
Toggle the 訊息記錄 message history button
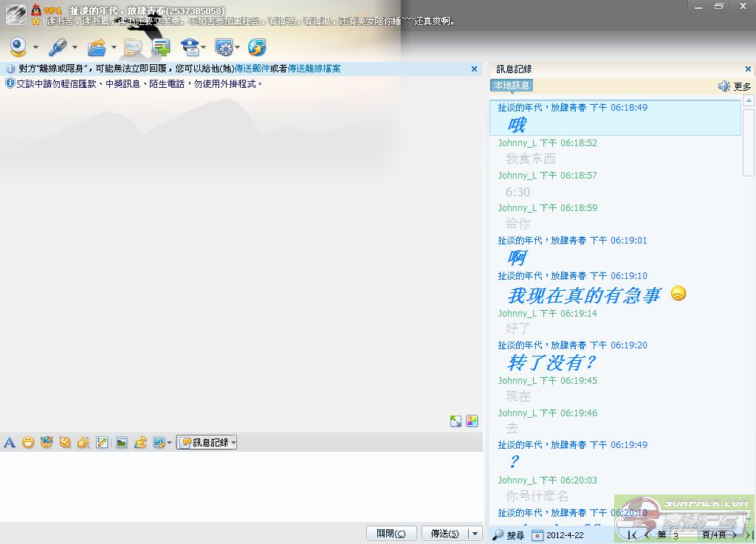tap(206, 442)
